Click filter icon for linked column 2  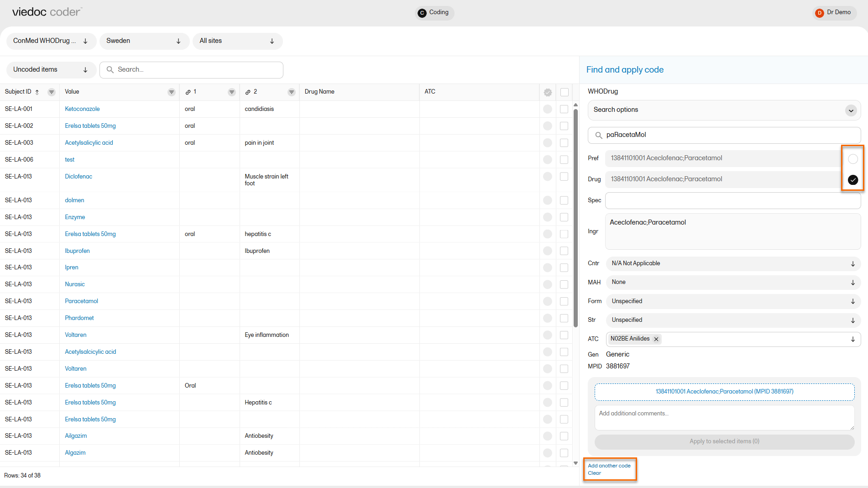(292, 92)
